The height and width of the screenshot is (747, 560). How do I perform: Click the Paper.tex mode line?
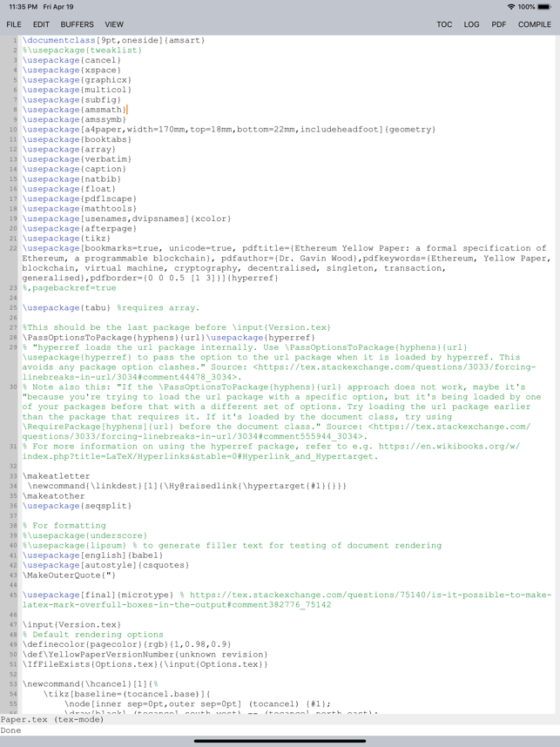52,720
